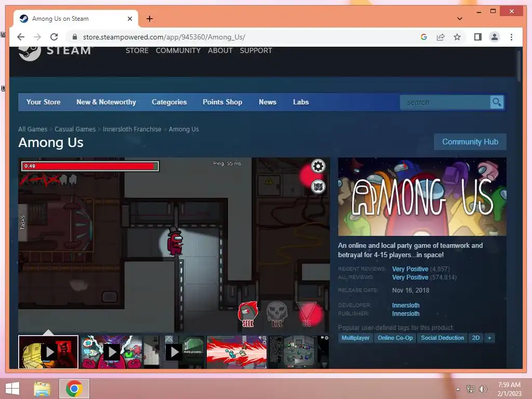Open the taskbar clock and date
The image size is (532, 399).
[509, 389]
